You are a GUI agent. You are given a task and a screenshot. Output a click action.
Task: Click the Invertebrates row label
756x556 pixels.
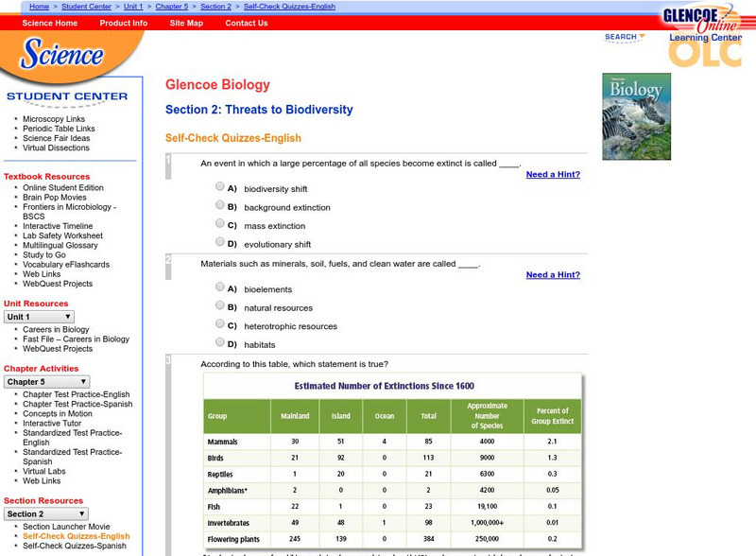coord(228,523)
